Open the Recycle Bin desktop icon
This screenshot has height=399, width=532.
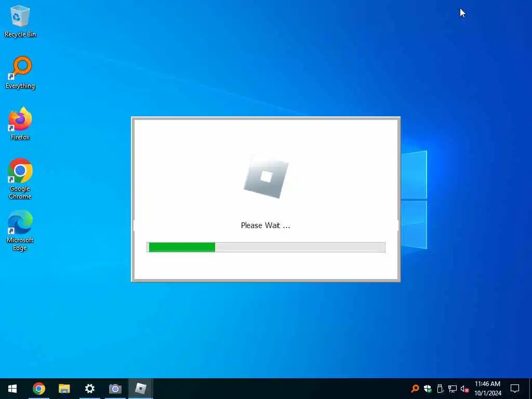(20, 21)
